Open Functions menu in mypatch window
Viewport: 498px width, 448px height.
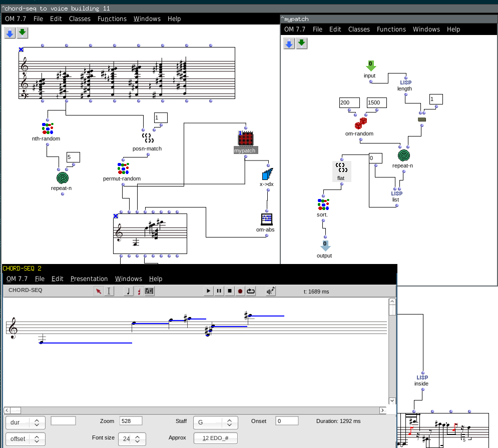pos(391,29)
